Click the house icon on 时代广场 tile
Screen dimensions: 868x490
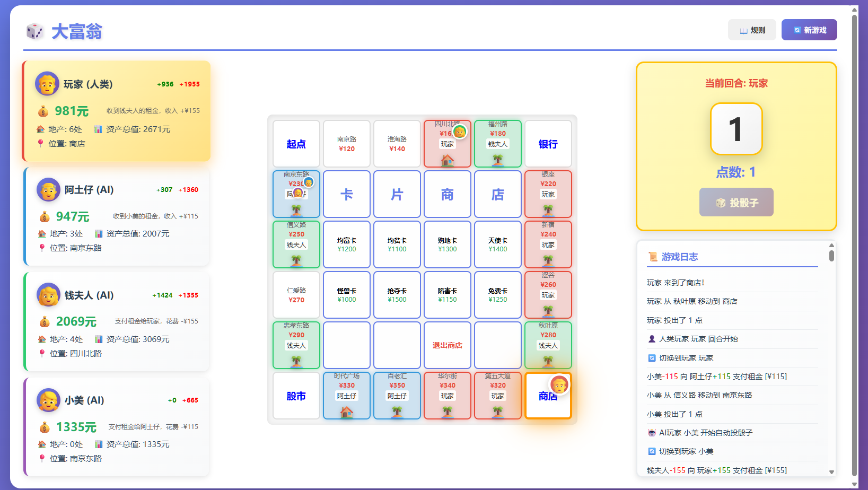tap(347, 412)
